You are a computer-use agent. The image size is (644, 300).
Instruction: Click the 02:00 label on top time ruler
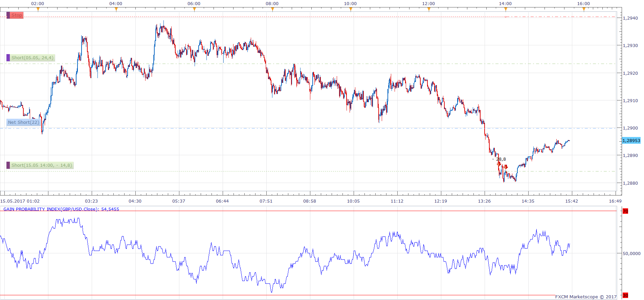pyautogui.click(x=38, y=4)
